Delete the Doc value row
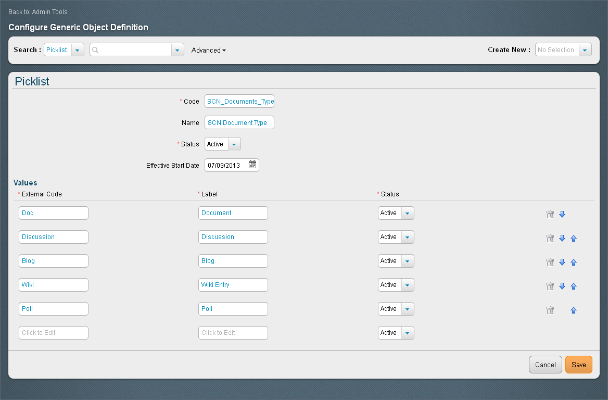The height and width of the screenshot is (400, 608). pyautogui.click(x=550, y=214)
